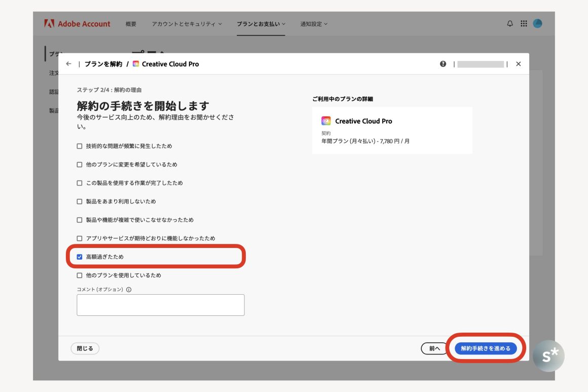Click the user profile avatar
The image size is (588, 392).
click(538, 24)
